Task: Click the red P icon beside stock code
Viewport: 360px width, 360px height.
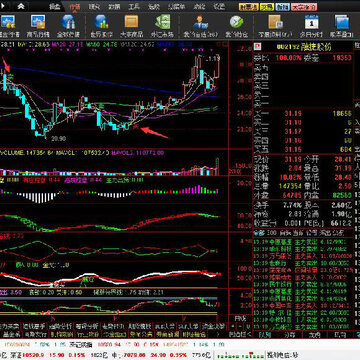Action: 257,47
